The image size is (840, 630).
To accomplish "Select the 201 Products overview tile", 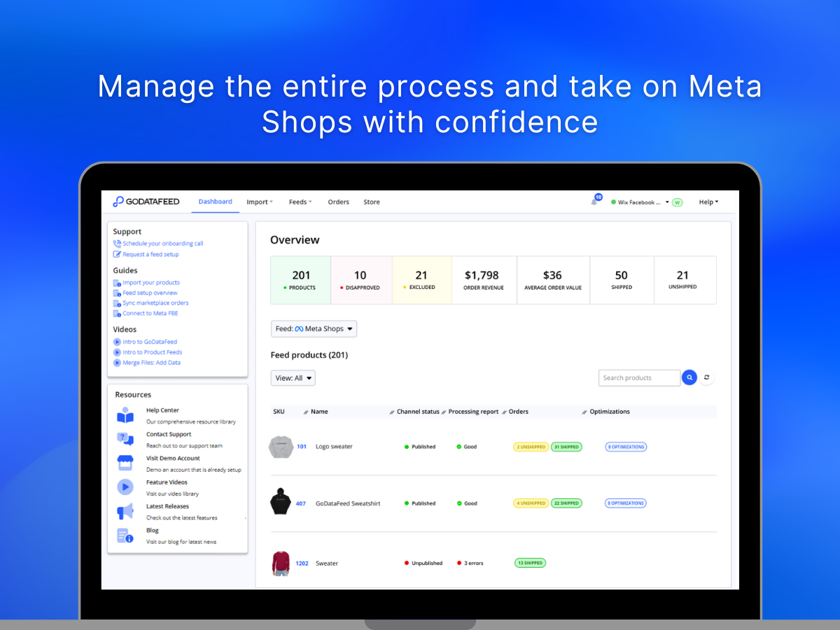I will 301,280.
